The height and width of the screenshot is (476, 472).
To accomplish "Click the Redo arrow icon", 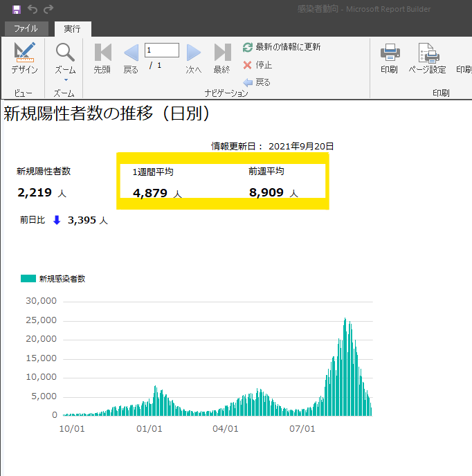I will (x=48, y=9).
